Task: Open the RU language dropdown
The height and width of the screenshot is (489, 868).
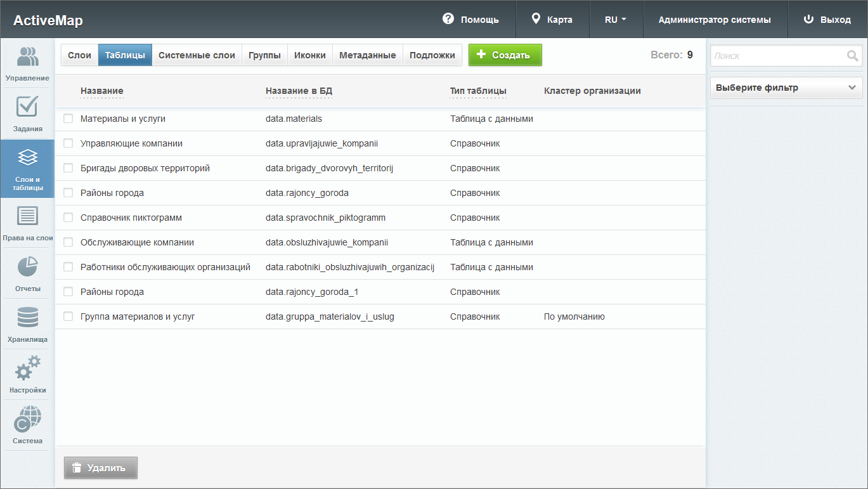Action: click(x=616, y=20)
